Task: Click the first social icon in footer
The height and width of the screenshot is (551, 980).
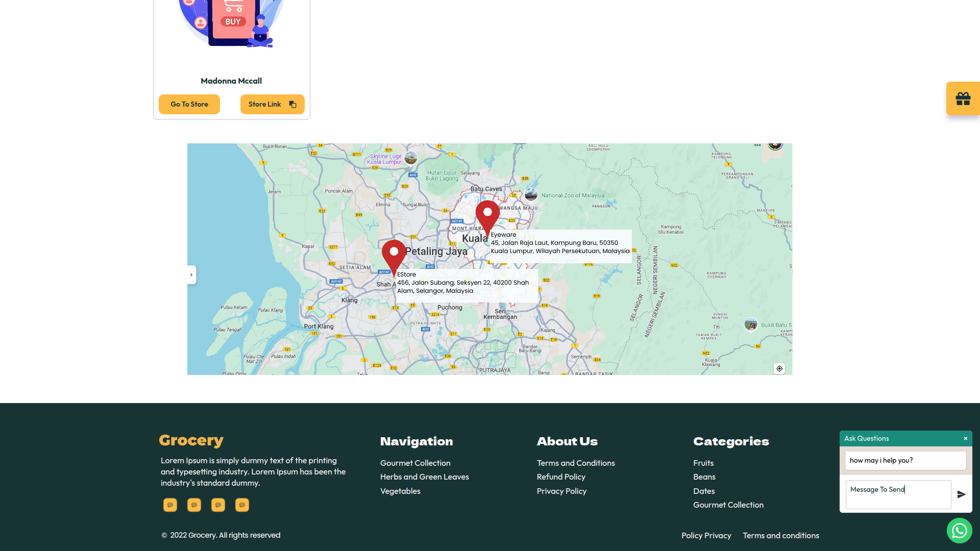Action: tap(170, 505)
